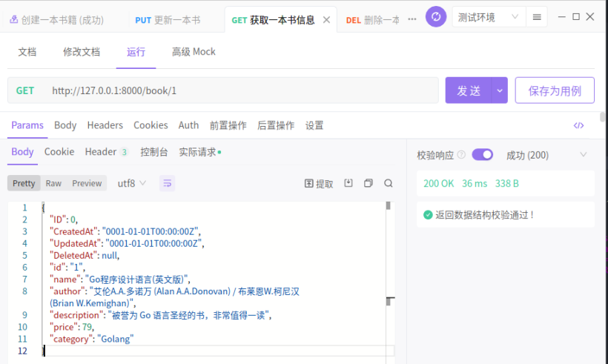Open the 高级 Mock tab
This screenshot has height=364, width=608.
tap(194, 52)
